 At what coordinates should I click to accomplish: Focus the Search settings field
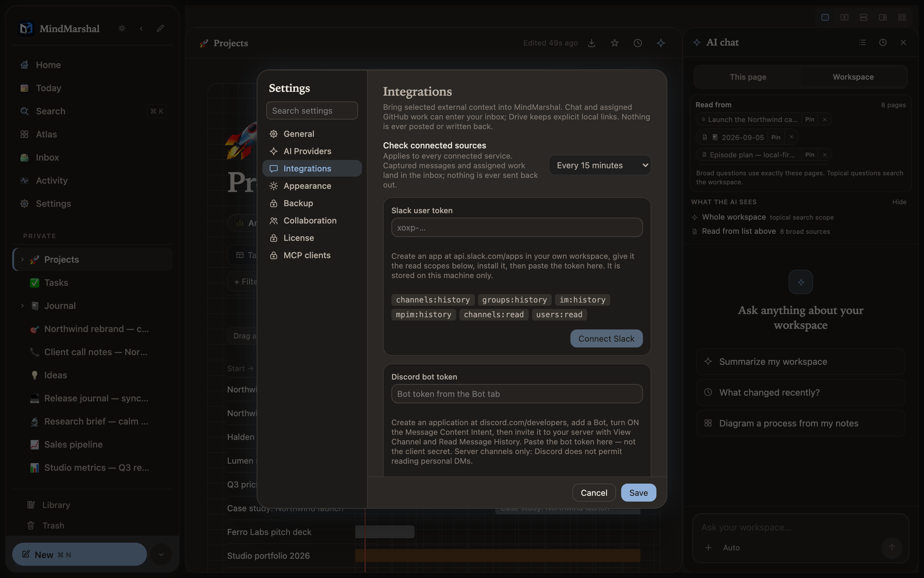click(312, 110)
